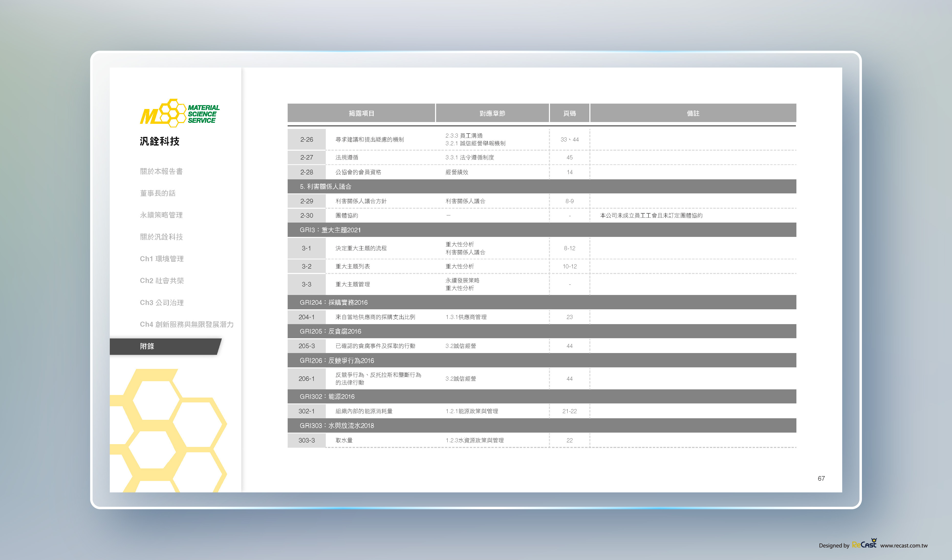Click 重大主題列表 item
Image resolution: width=952 pixels, height=560 pixels.
[352, 266]
